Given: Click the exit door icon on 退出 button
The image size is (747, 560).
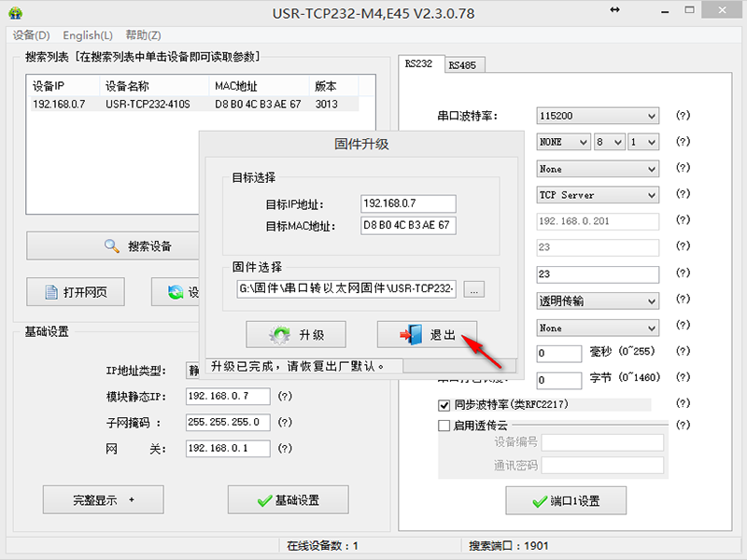Looking at the screenshot, I should click(x=410, y=336).
